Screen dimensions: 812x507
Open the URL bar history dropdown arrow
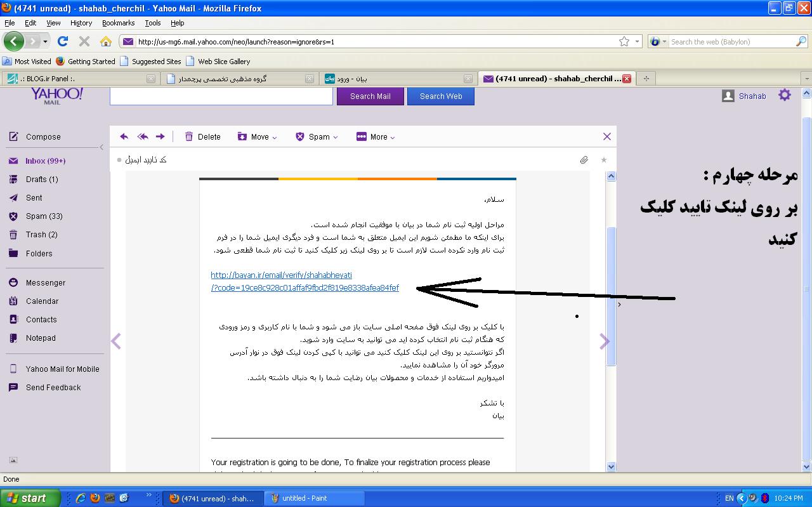coord(638,41)
